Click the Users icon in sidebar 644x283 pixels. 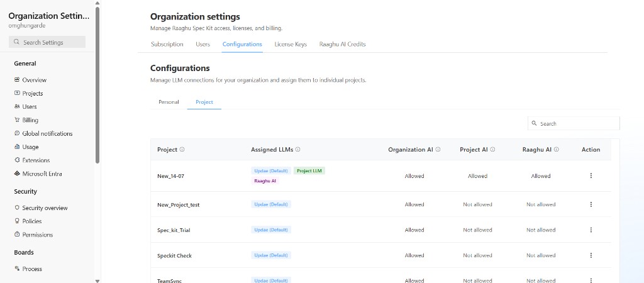(x=17, y=106)
